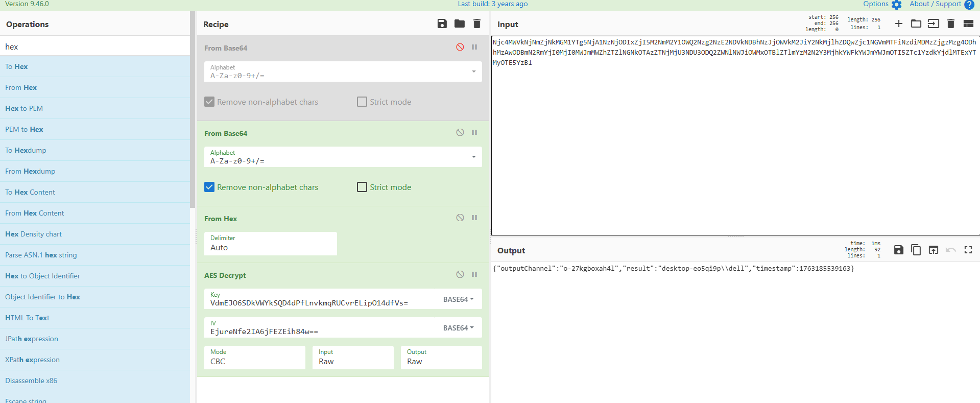Add a new input tab
980x403 pixels.
pyautogui.click(x=899, y=23)
